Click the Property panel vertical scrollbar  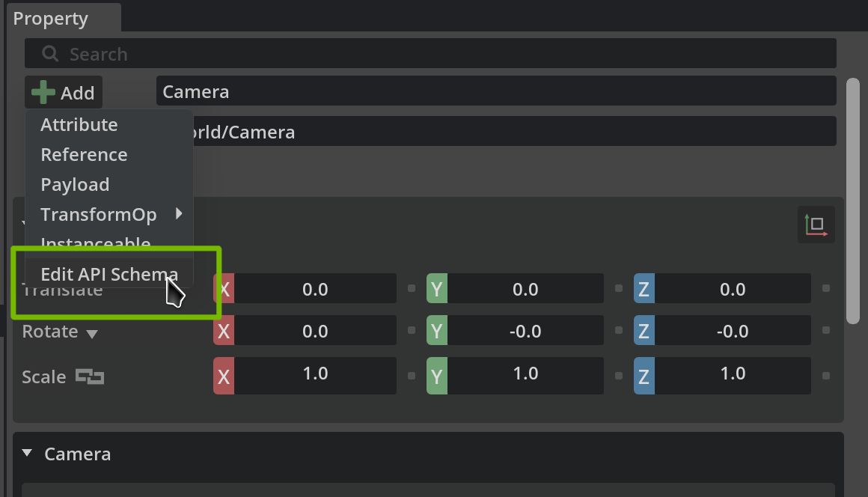[852, 201]
